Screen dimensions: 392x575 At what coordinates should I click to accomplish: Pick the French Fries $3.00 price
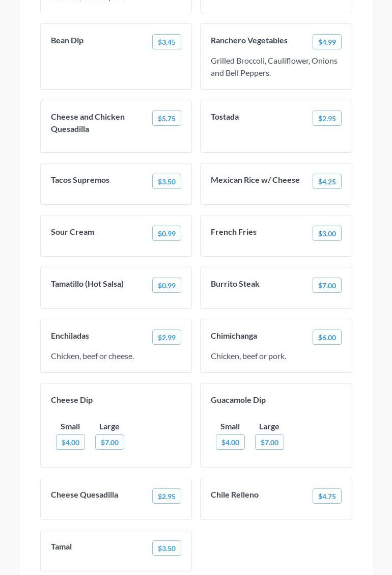tap(327, 233)
